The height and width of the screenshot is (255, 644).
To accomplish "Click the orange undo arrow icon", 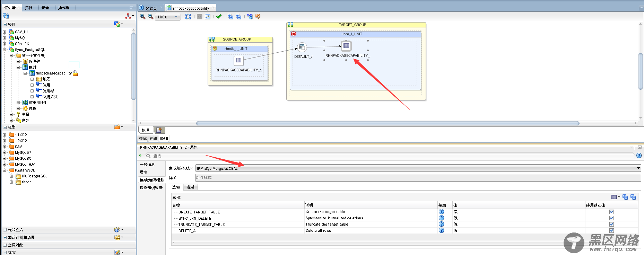I will [x=258, y=16].
